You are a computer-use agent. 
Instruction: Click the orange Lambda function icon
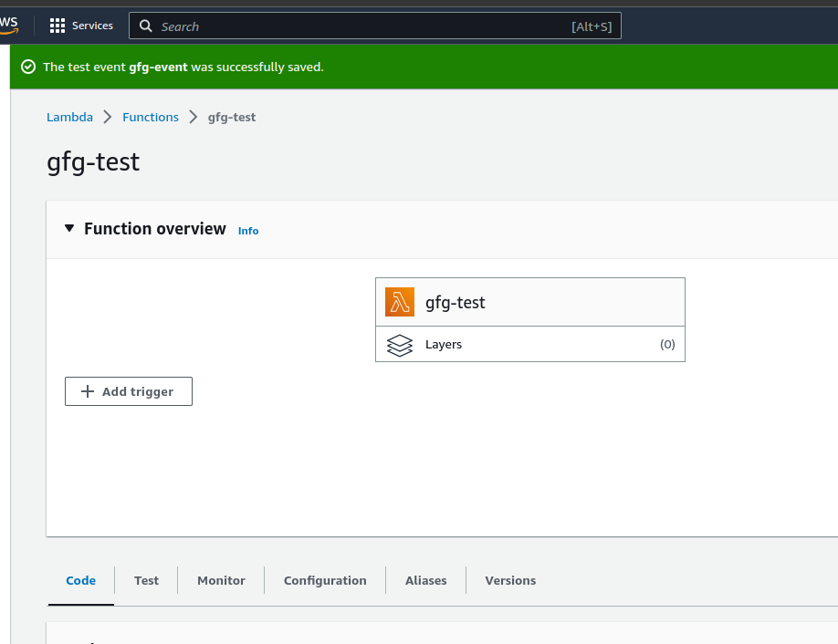coord(400,302)
